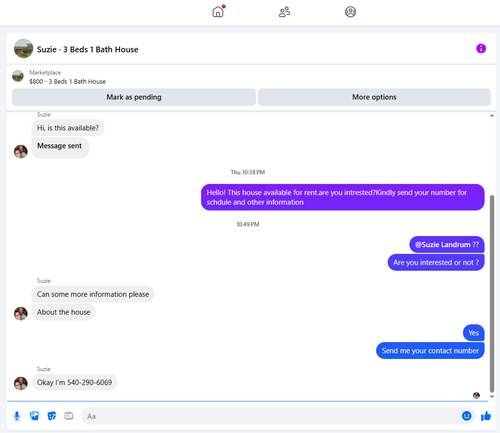500x433 pixels.
Task: Open the Home icon in top navigation
Action: 218,12
